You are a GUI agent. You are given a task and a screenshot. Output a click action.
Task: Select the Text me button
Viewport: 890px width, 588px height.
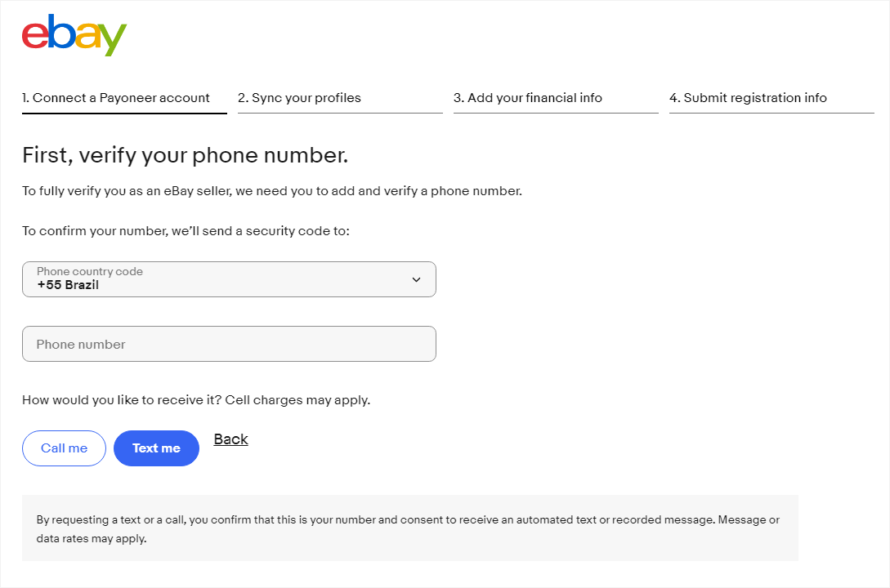(x=156, y=448)
